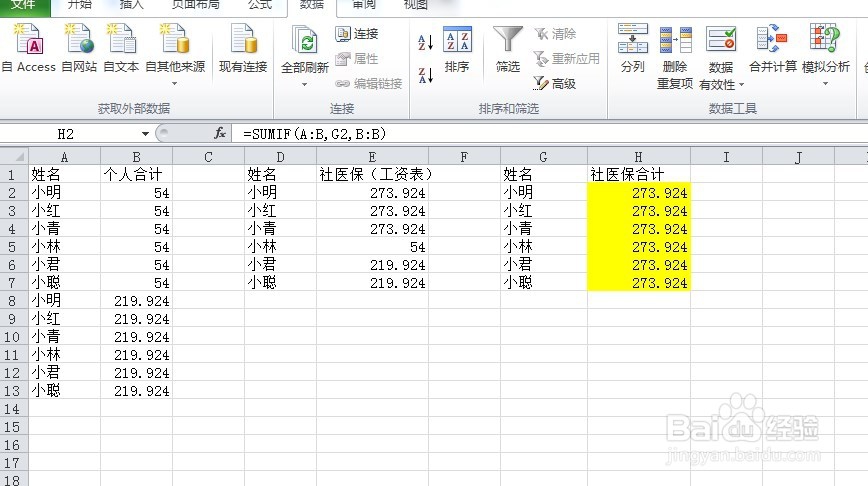Click Edit Links (编辑链接)

369,84
